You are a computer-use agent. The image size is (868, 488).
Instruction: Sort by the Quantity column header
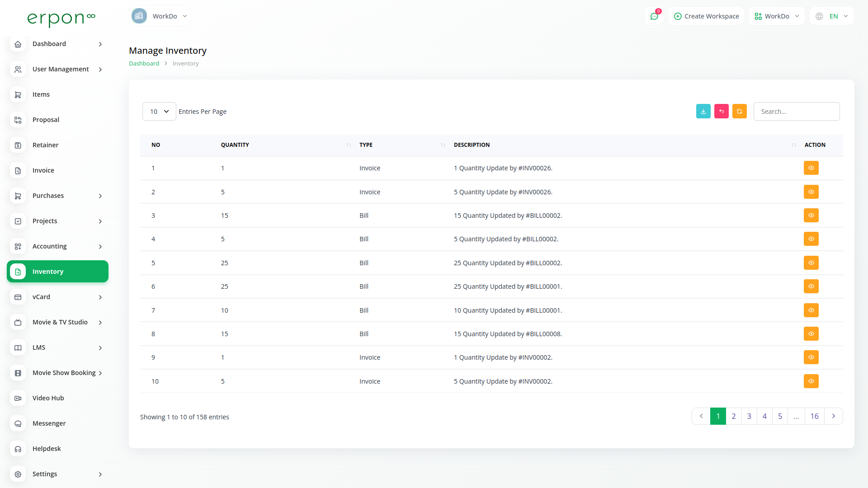(286, 145)
